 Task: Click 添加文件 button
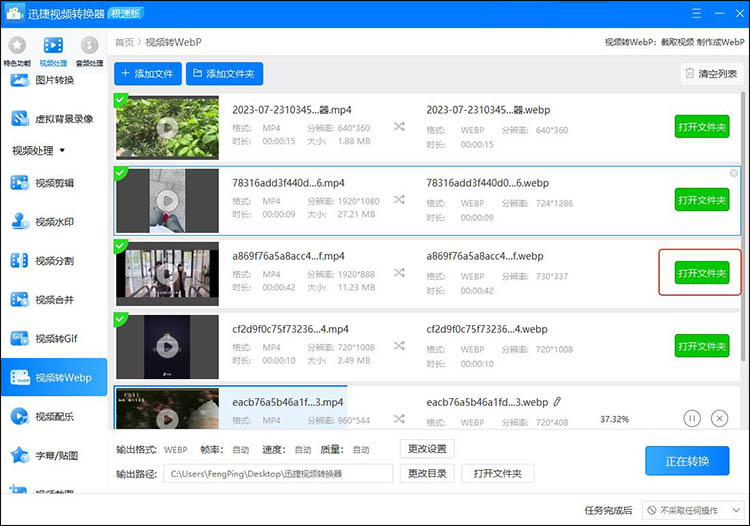pyautogui.click(x=148, y=74)
